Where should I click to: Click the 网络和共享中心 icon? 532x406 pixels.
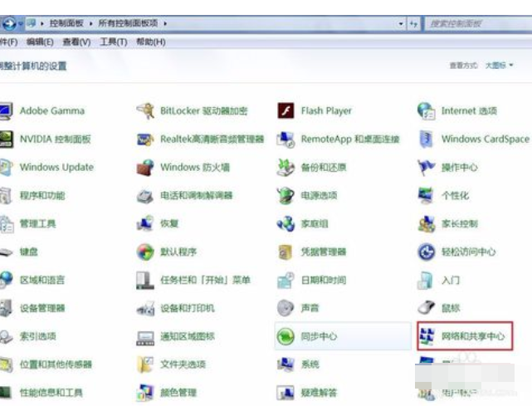coord(427,336)
